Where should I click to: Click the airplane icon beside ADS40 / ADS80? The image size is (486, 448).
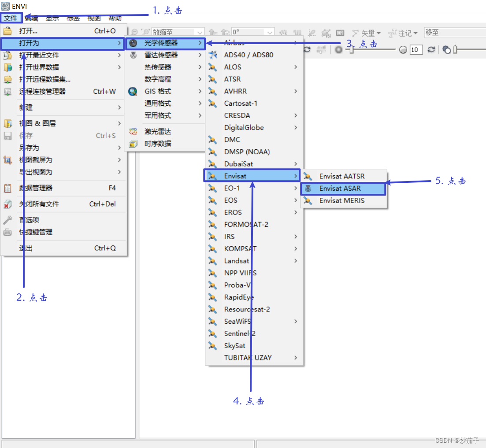pyautogui.click(x=213, y=55)
